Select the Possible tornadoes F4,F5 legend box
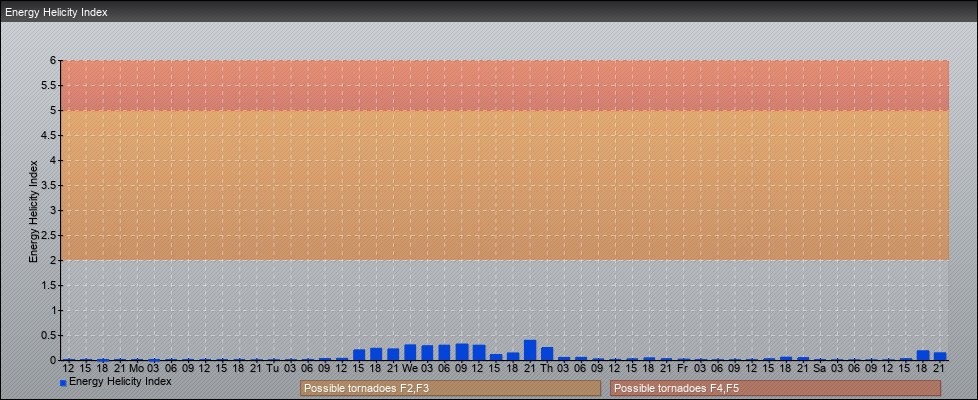Screen dimensions: 978x400 click(x=775, y=388)
